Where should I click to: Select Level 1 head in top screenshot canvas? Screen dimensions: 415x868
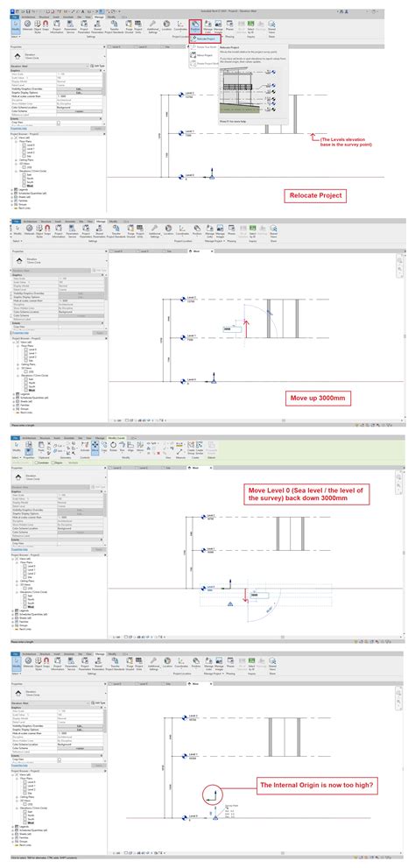pos(183,133)
